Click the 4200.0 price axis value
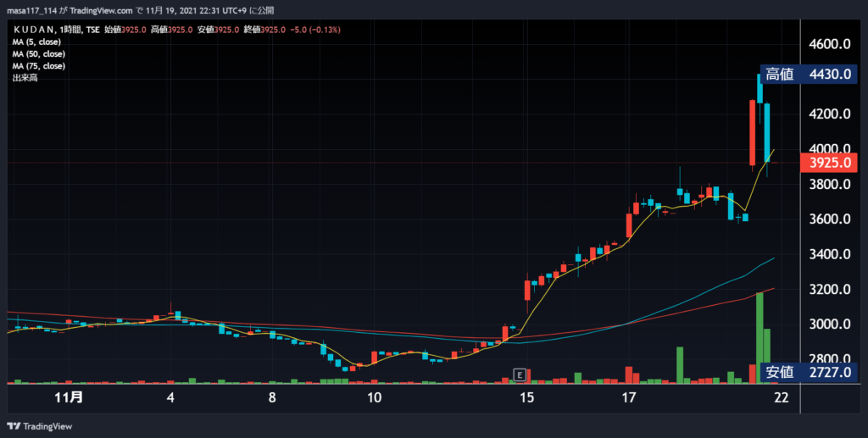The height and width of the screenshot is (438, 868). [x=830, y=114]
